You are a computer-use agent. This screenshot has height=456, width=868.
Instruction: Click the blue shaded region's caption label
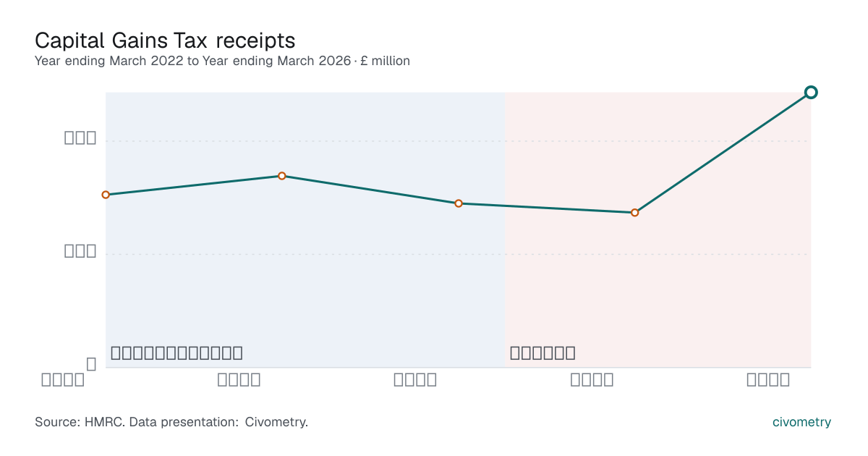pyautogui.click(x=176, y=353)
